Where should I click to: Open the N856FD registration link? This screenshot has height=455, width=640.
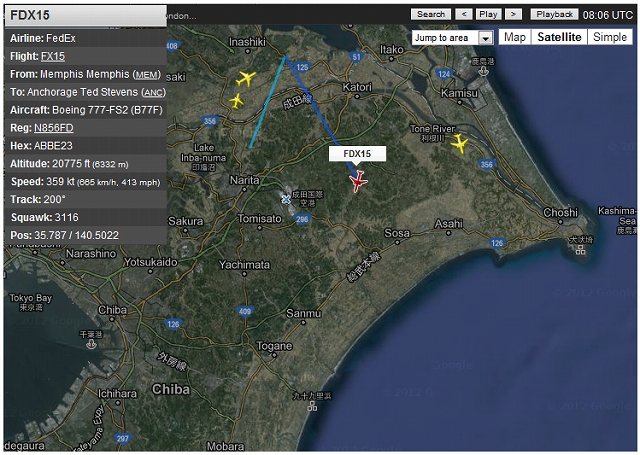coord(54,128)
